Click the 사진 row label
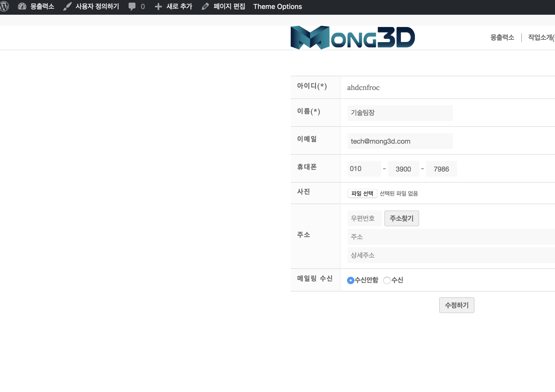 pyautogui.click(x=304, y=192)
